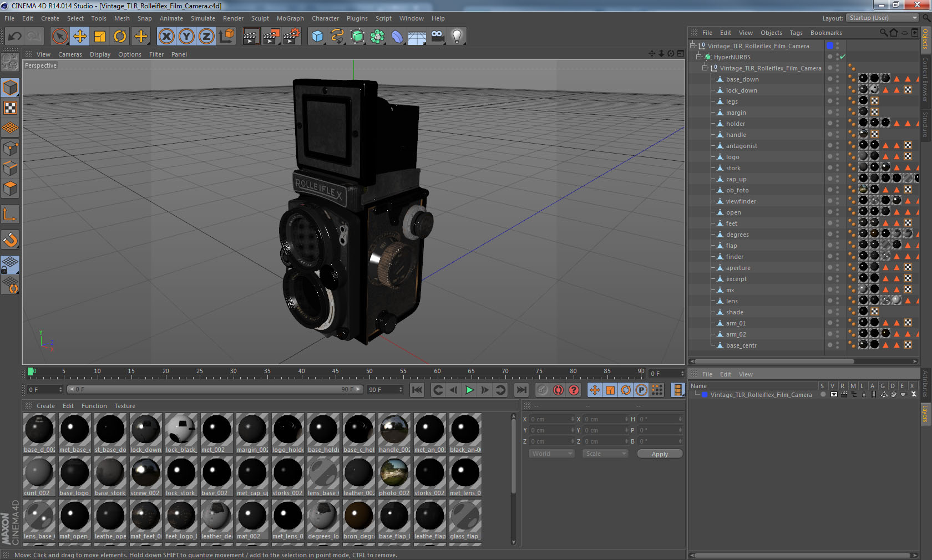Switch the coordinate system icon

pos(226,37)
